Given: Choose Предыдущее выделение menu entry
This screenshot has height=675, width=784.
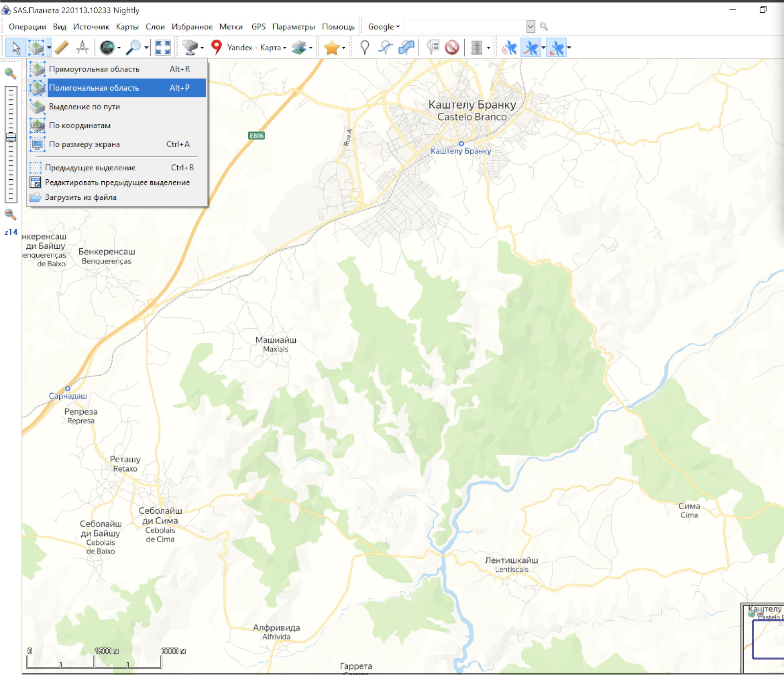Looking at the screenshot, I should pyautogui.click(x=117, y=167).
